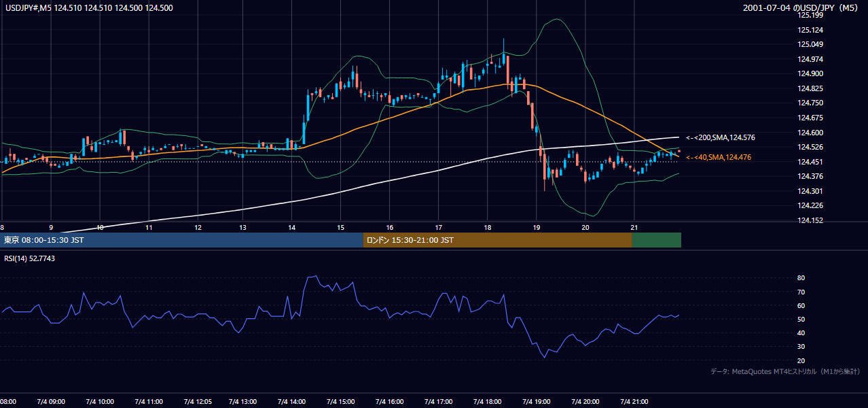The image size is (868, 408).
Task: Click price axis value 125.199
Action: 810,15
